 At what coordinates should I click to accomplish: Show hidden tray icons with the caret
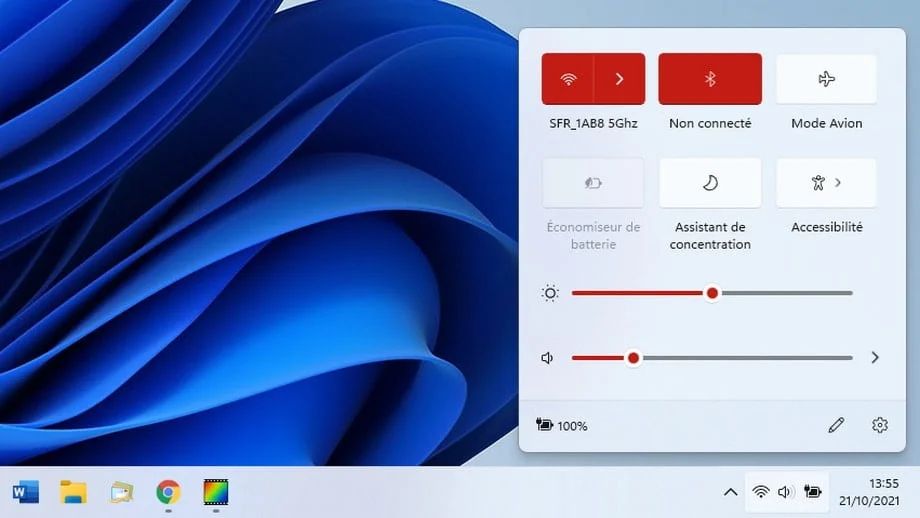pos(730,492)
